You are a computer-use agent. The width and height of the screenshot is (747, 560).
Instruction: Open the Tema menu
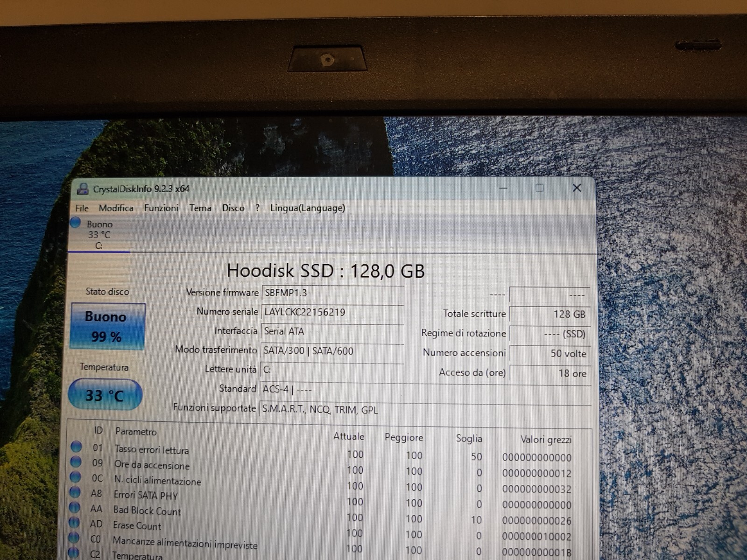tap(200, 208)
